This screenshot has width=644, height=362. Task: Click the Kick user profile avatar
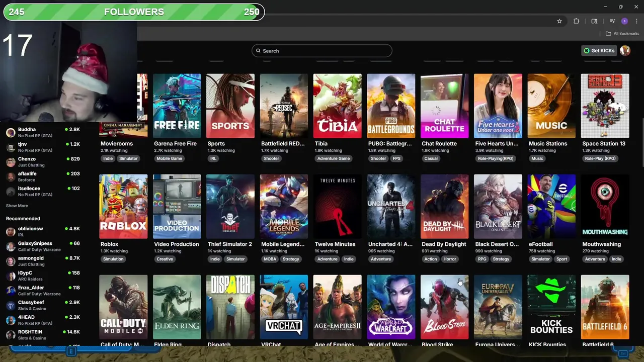coord(625,50)
